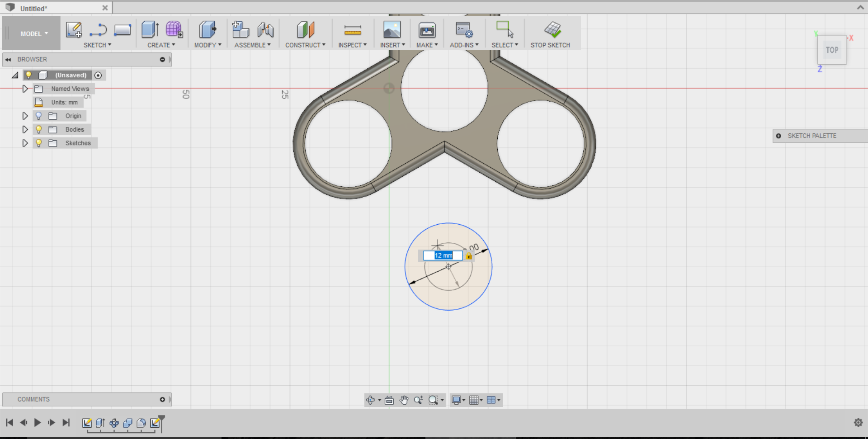868x439 pixels.
Task: Toggle the dimension lock icon
Action: (469, 256)
